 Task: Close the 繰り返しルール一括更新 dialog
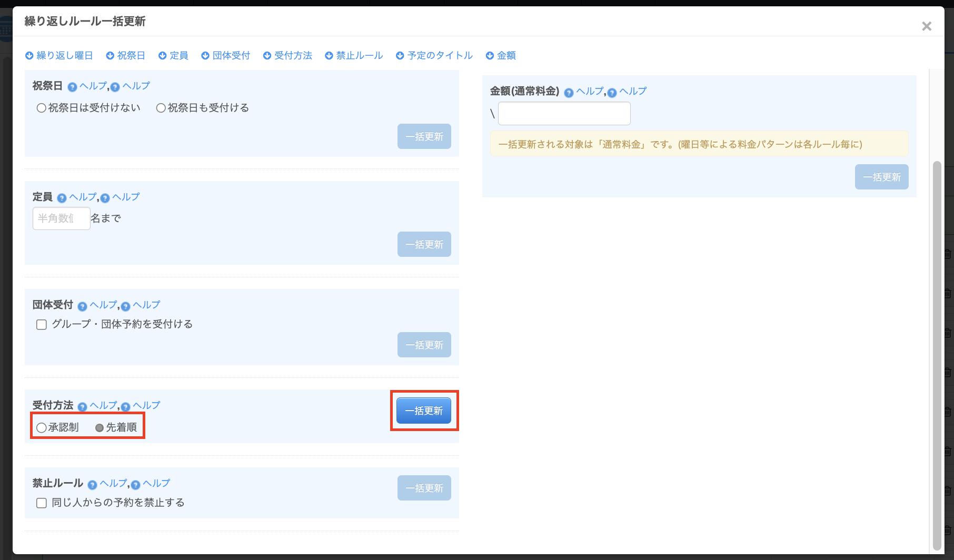927,26
